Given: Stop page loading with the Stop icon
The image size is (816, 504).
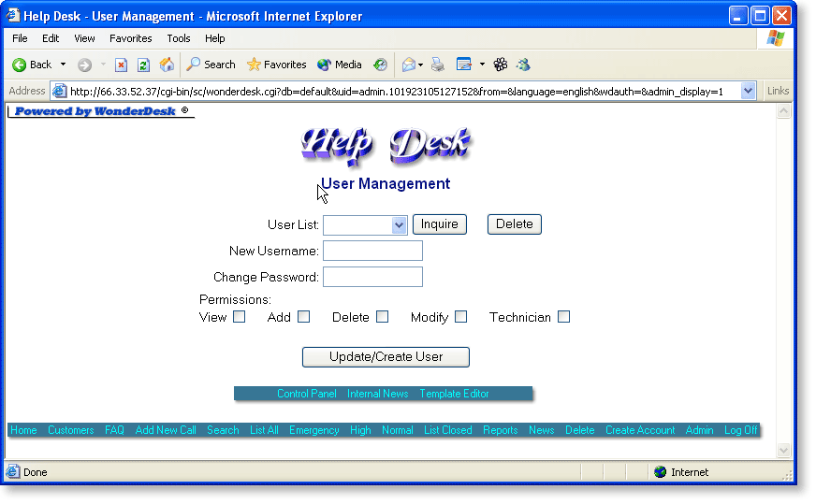Looking at the screenshot, I should pyautogui.click(x=121, y=65).
